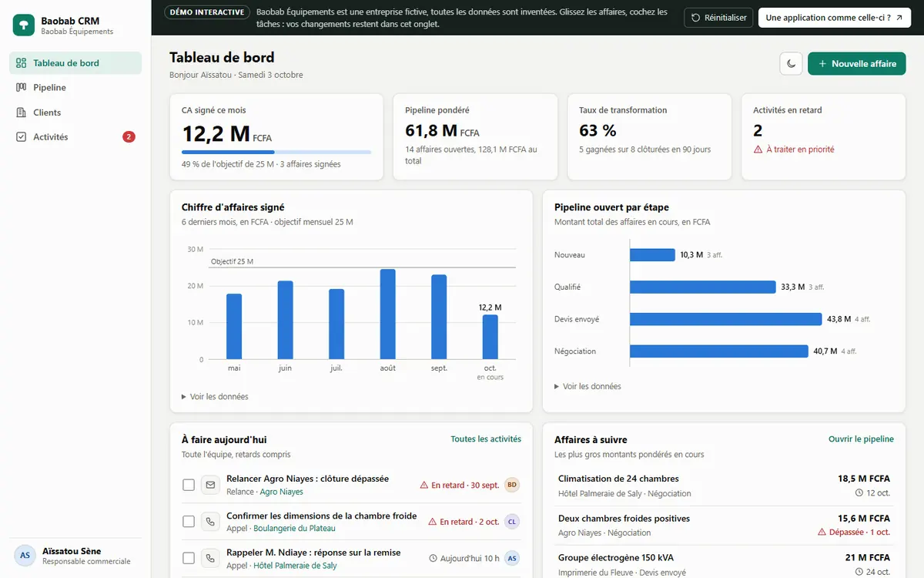Screen dimensions: 924x578
Task: Expand Voir les données under Chiffre d'affaires signé
Action: (x=215, y=397)
